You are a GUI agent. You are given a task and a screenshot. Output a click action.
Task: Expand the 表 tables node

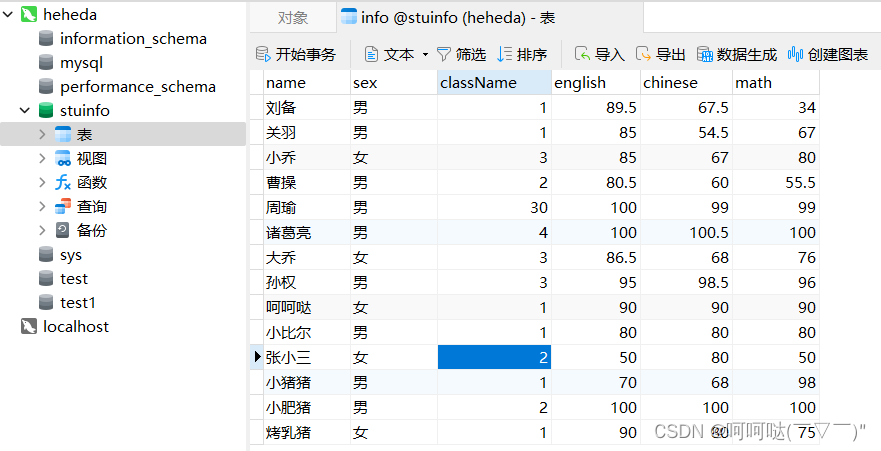42,135
